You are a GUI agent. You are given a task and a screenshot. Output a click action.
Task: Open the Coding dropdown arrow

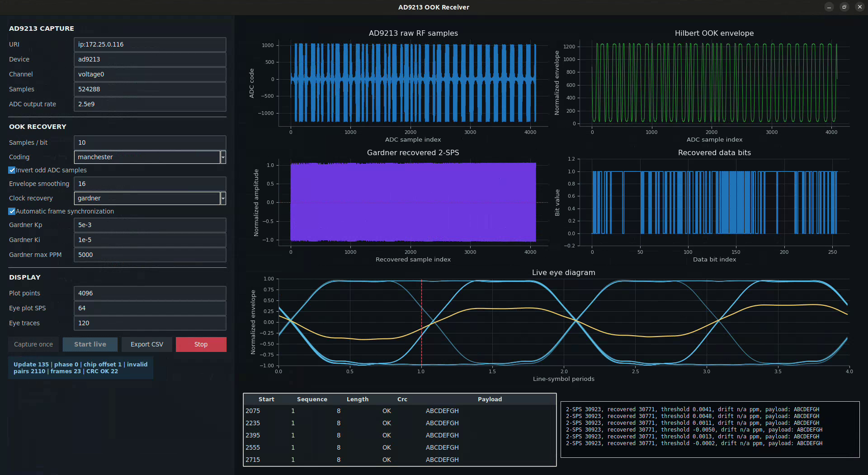pos(223,157)
